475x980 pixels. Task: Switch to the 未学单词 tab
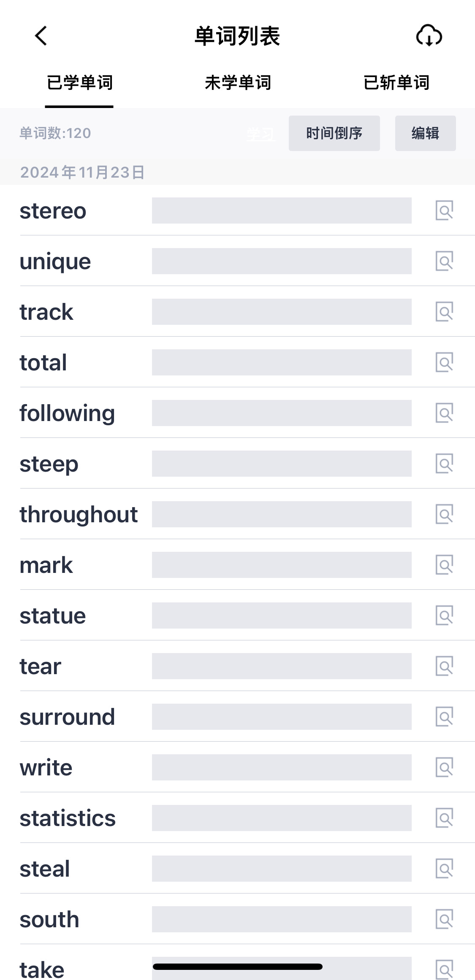pyautogui.click(x=238, y=83)
